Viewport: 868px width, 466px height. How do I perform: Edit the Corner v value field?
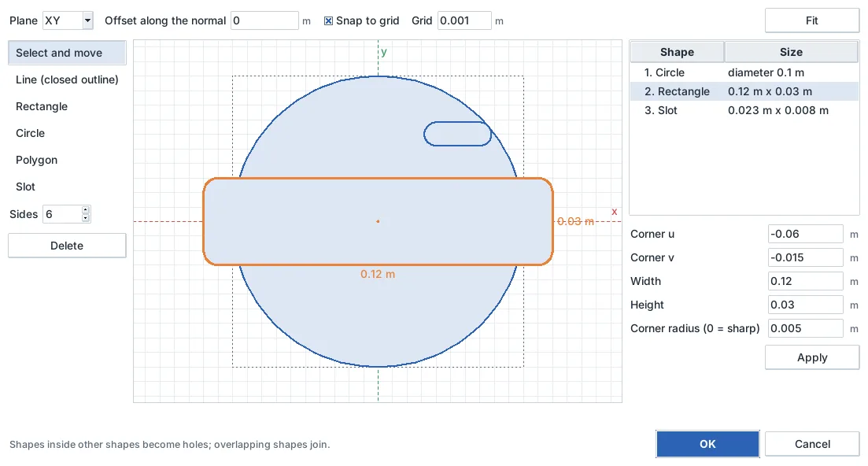806,258
